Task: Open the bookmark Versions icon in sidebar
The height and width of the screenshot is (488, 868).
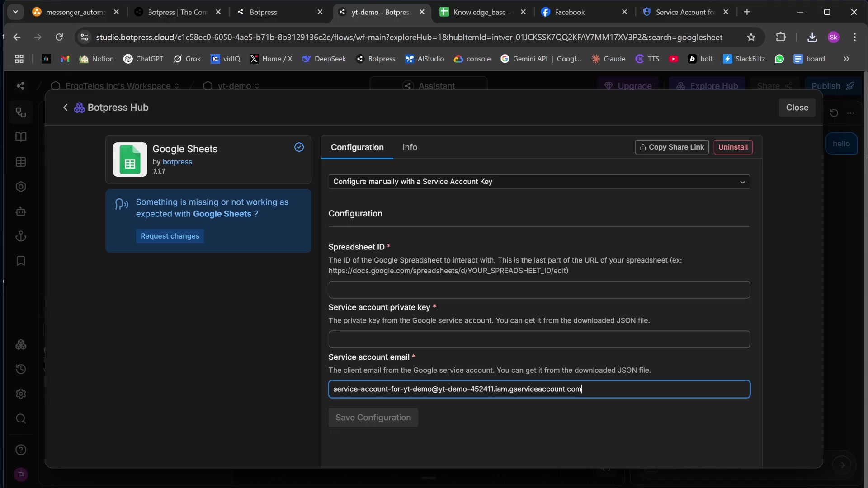Action: click(21, 261)
